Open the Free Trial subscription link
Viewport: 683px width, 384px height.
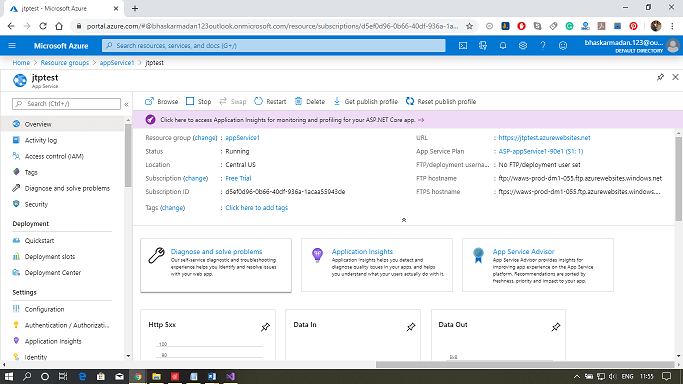[238, 178]
